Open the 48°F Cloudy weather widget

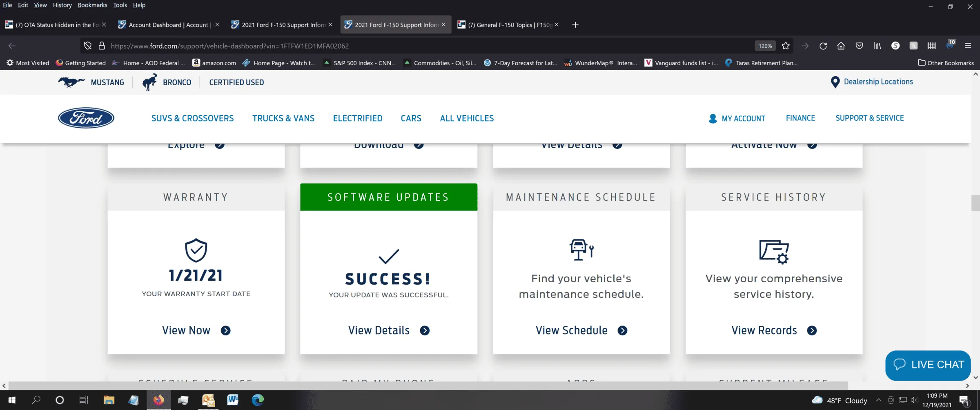pos(840,401)
